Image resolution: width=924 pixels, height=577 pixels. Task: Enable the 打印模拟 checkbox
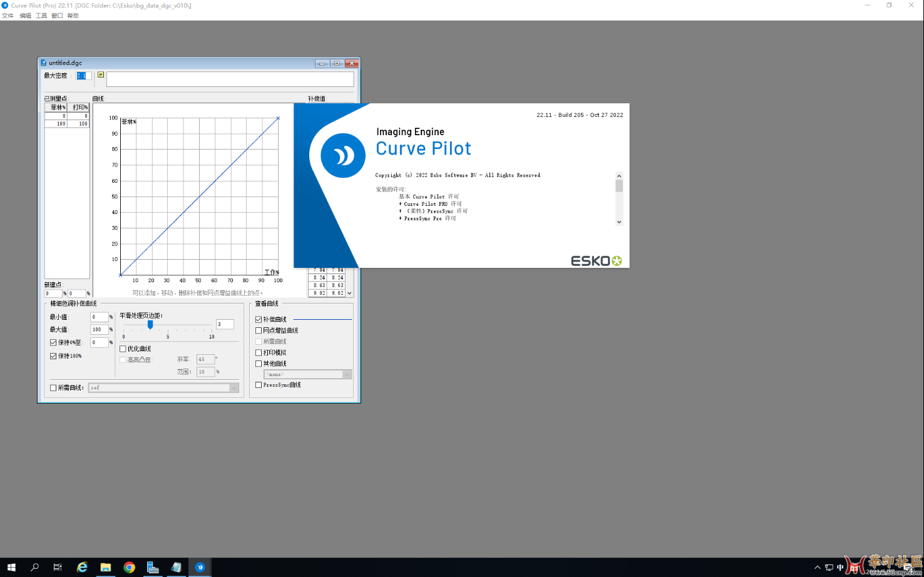tap(259, 353)
